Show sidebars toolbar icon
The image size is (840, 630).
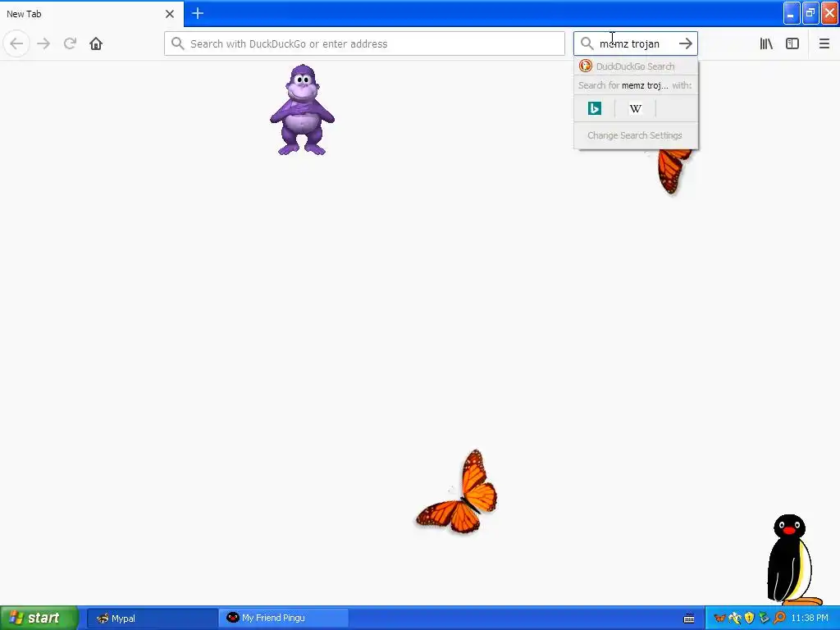(x=792, y=43)
